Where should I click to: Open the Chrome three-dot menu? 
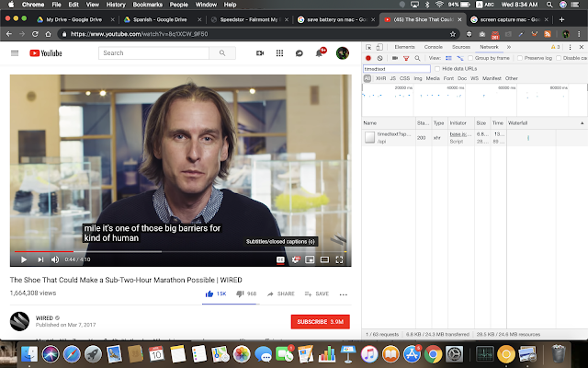click(579, 34)
